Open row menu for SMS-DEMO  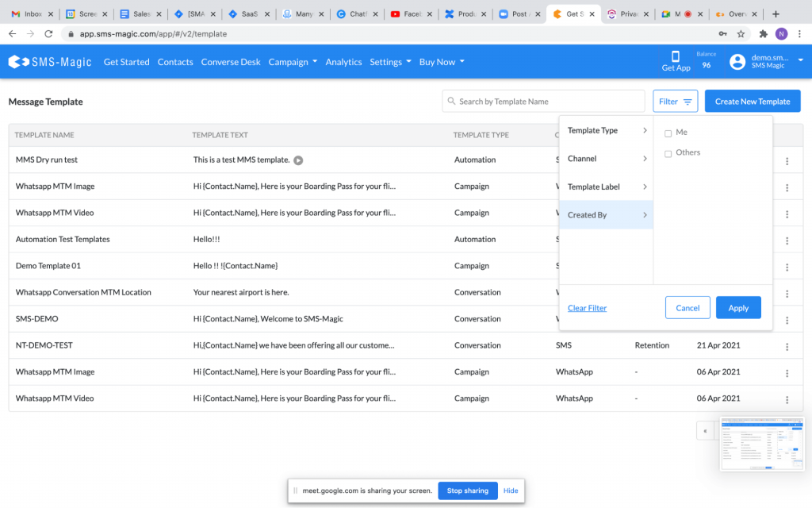(787, 321)
